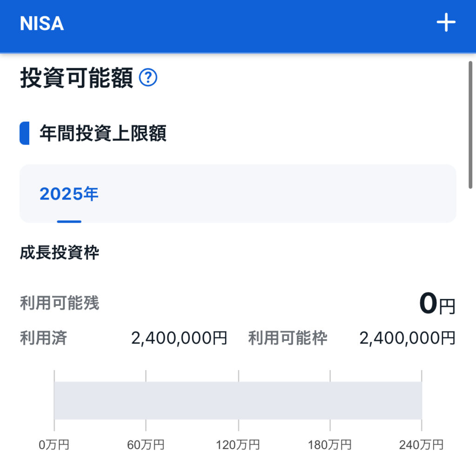Screen dimensions: 476x471
Task: Select the 2025年 tab
Action: (69, 194)
